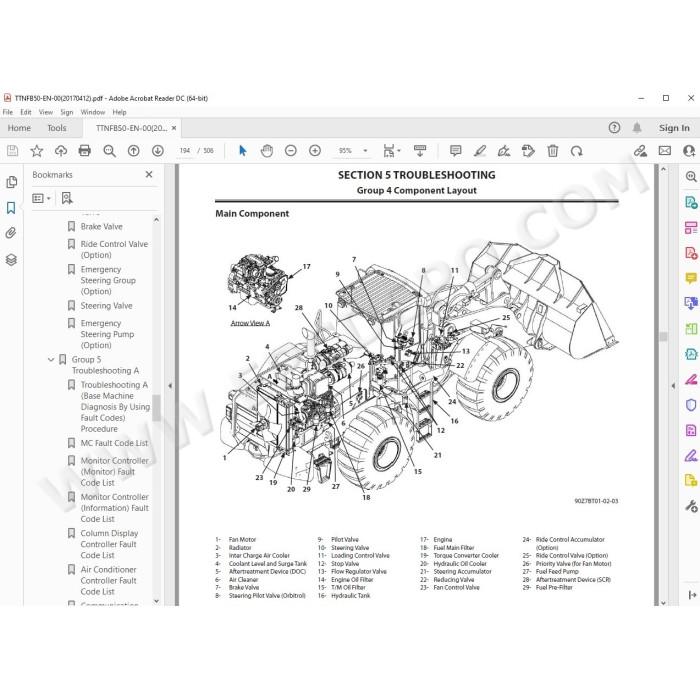Open the search tool in right pane

[691, 177]
